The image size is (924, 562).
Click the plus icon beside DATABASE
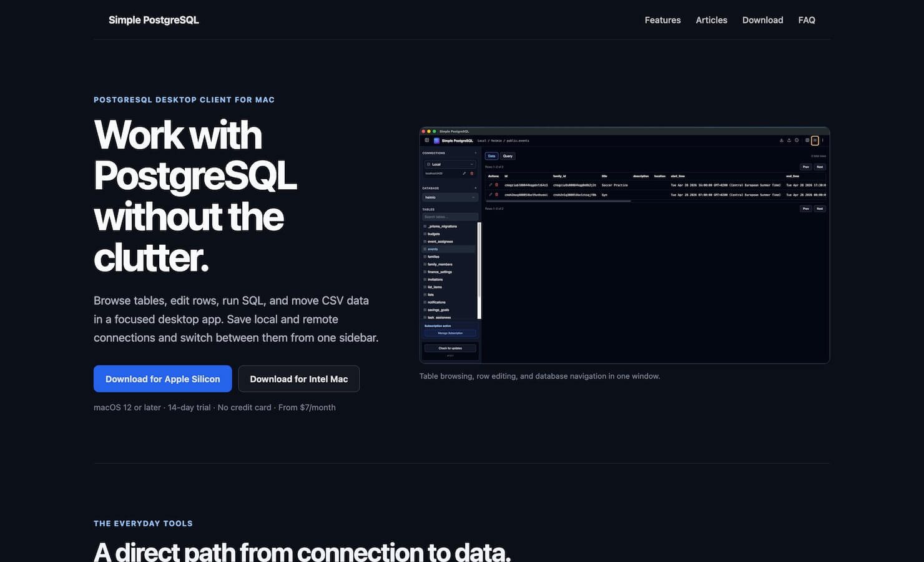pos(476,188)
